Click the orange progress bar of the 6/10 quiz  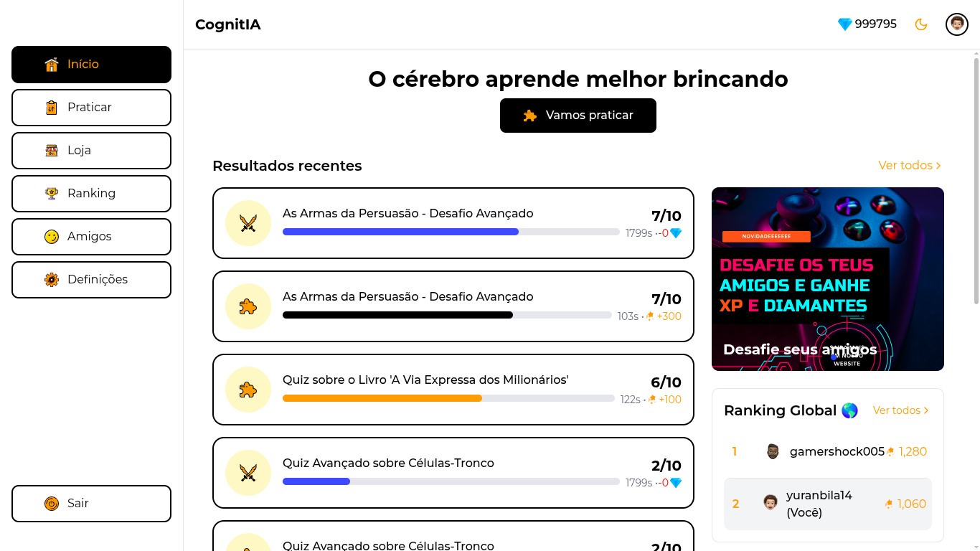[382, 397]
